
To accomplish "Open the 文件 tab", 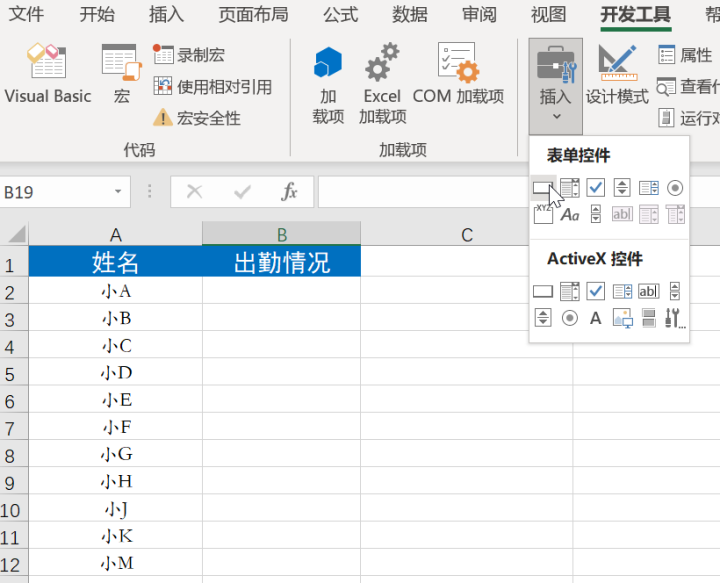I will 26,14.
